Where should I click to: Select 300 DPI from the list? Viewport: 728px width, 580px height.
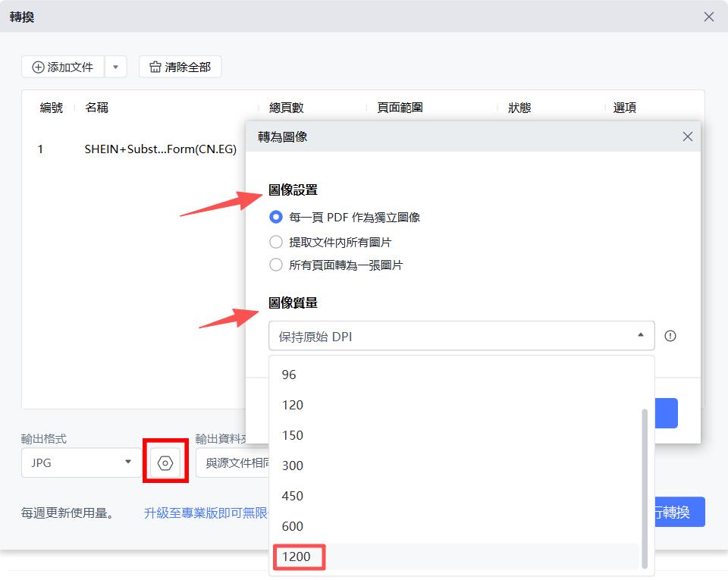tap(292, 466)
